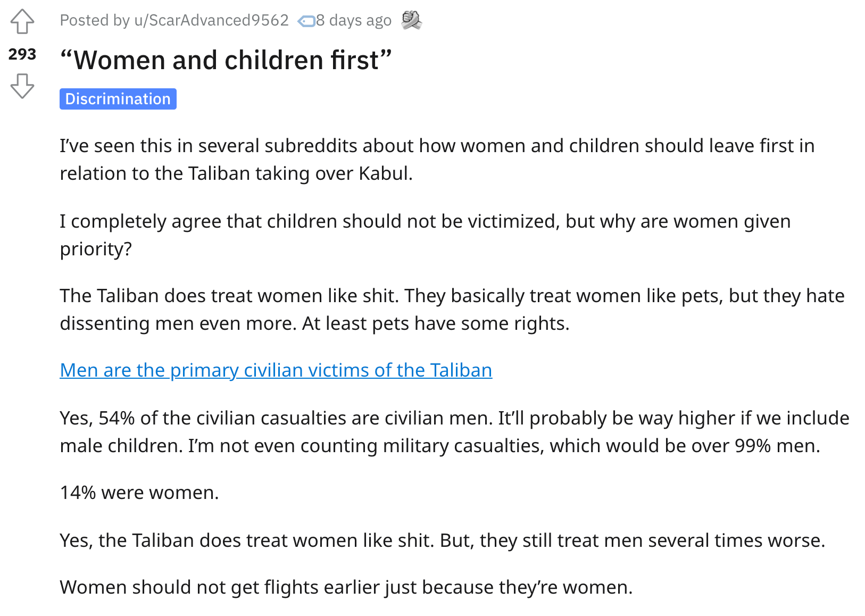Click the line 'Women should not get flights earlier'
The width and height of the screenshot is (865, 616).
[346, 587]
